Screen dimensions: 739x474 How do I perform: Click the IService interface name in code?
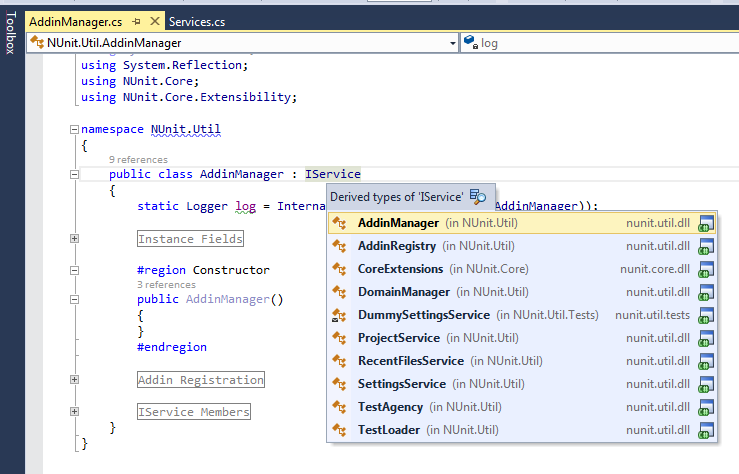click(333, 174)
